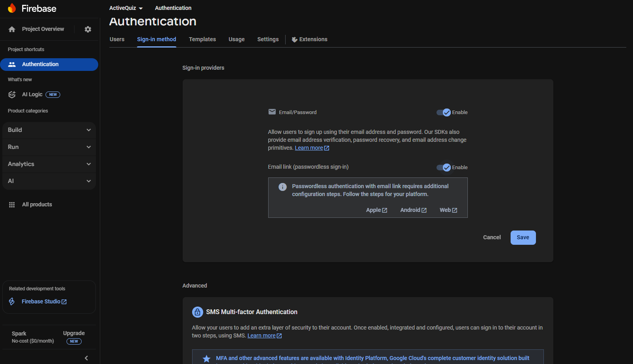
Task: Click external-link icon beside Android
Action: pos(424,210)
